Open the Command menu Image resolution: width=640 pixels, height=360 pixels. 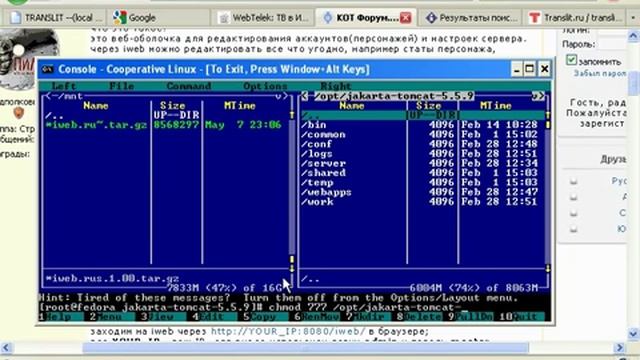coord(189,86)
